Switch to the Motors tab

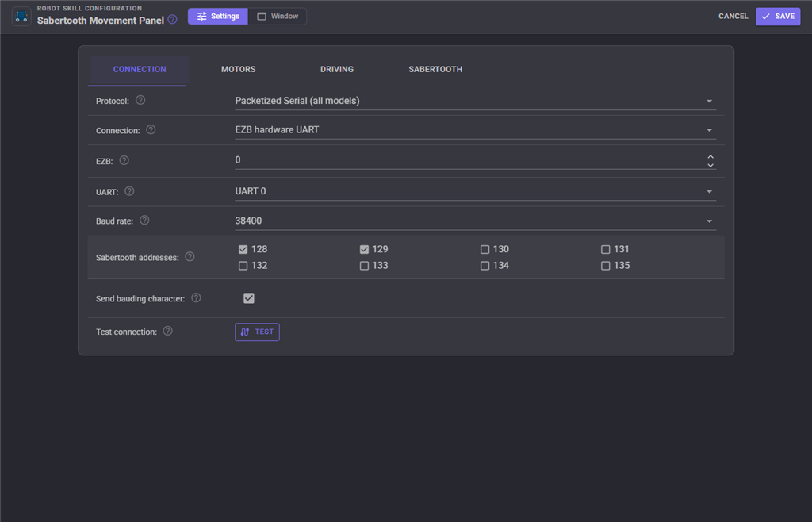pyautogui.click(x=238, y=69)
